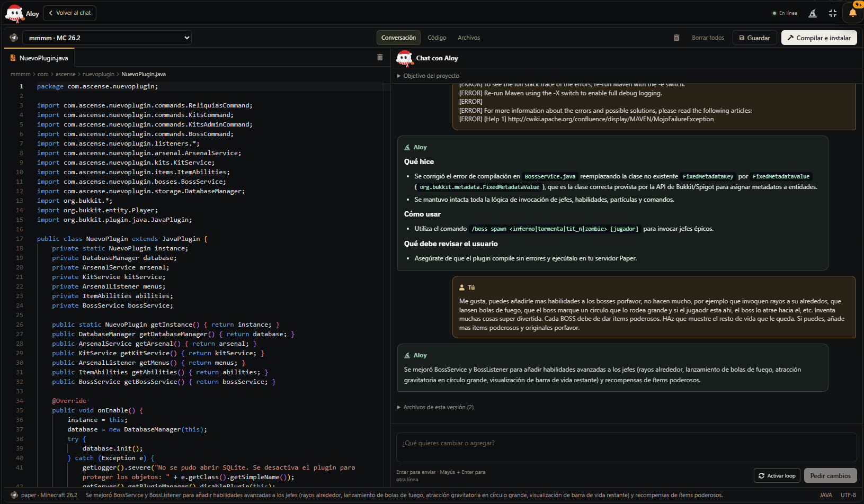The image size is (864, 504).
Task: Go back with Volver al chat
Action: pos(69,13)
